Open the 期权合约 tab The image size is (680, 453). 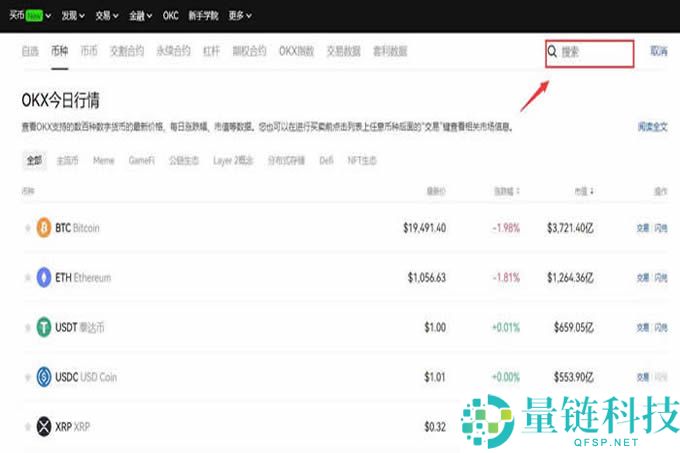pos(249,51)
